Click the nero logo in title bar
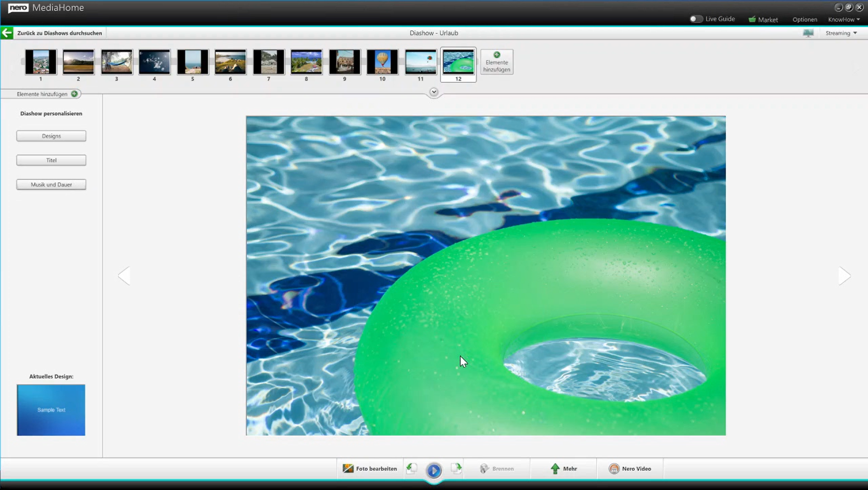This screenshot has width=868, height=490. click(x=18, y=8)
